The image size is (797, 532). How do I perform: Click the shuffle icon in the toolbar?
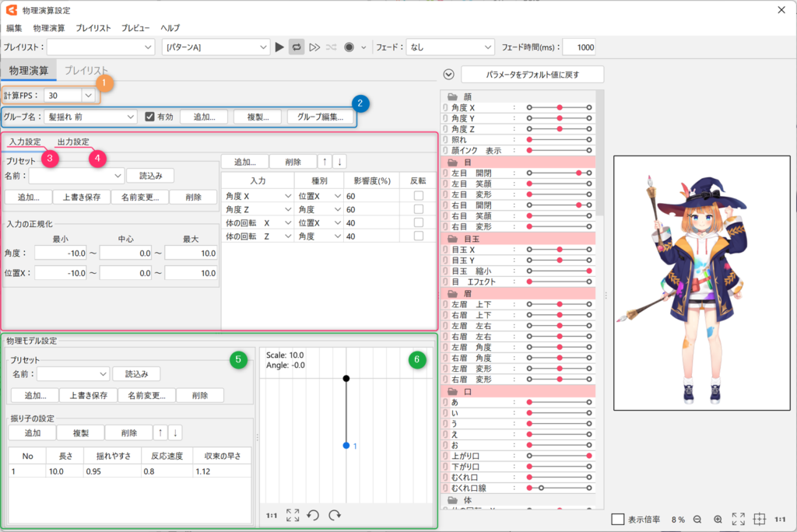(x=331, y=47)
